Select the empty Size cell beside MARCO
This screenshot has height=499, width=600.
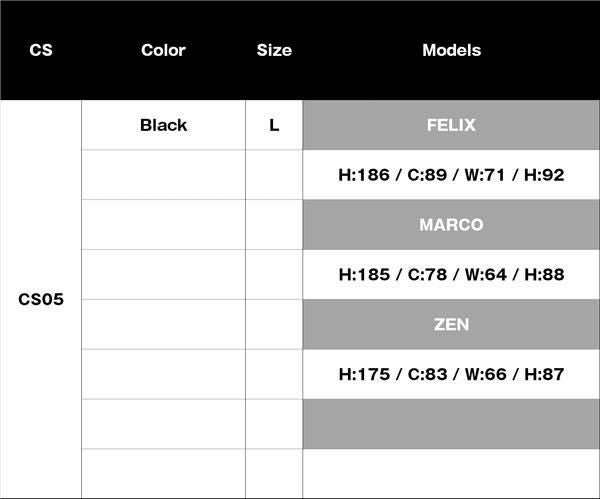point(274,225)
